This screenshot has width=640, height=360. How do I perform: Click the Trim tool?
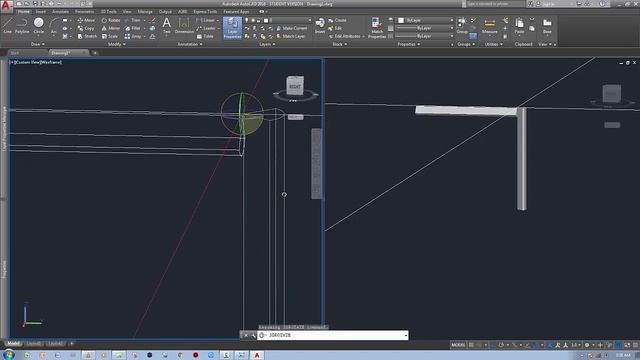pyautogui.click(x=133, y=20)
